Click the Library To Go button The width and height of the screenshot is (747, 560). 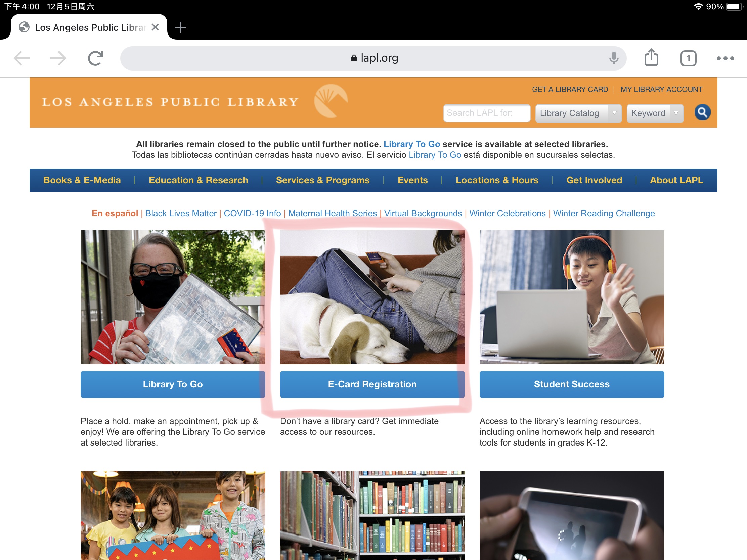coord(173,384)
